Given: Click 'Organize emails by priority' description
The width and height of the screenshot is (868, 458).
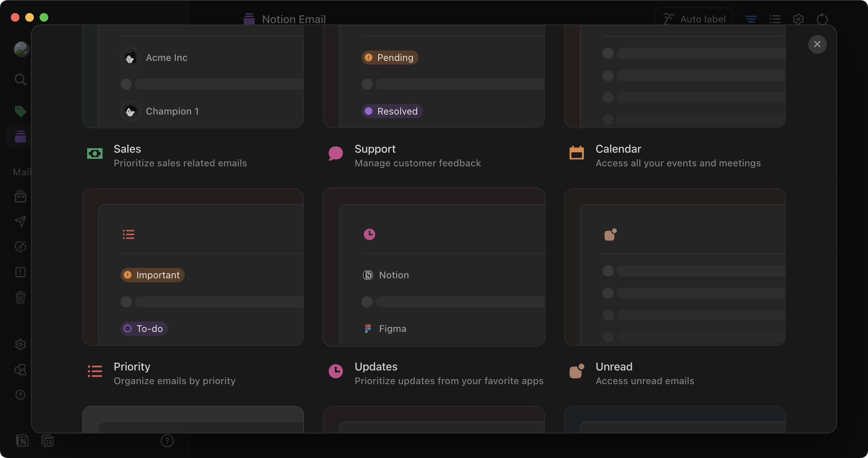Looking at the screenshot, I should pyautogui.click(x=174, y=381).
